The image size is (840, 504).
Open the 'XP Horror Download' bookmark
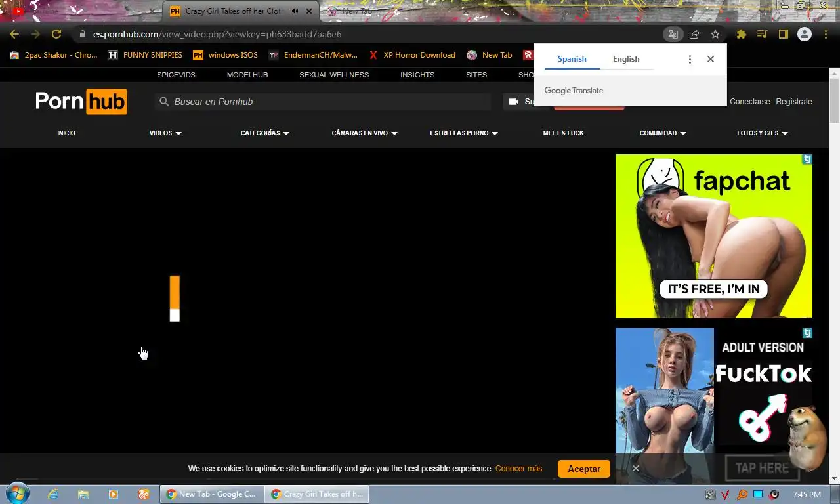[412, 55]
